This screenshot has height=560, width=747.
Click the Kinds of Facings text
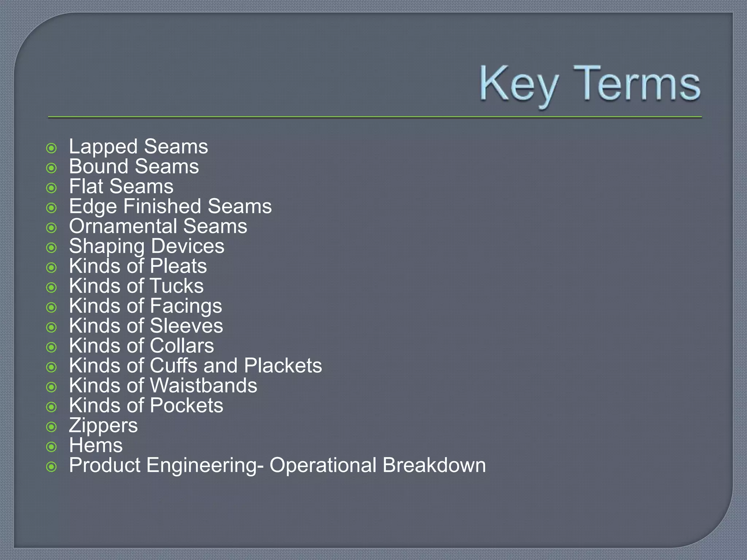click(146, 306)
